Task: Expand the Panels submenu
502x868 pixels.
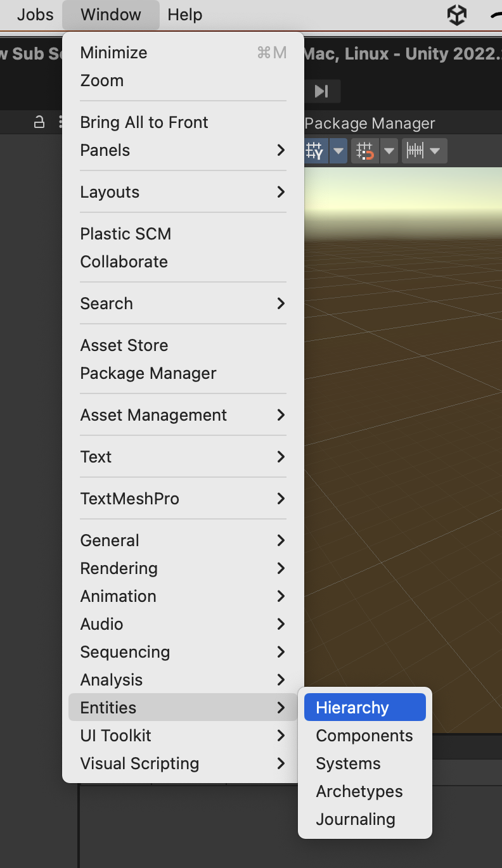Action: (183, 150)
